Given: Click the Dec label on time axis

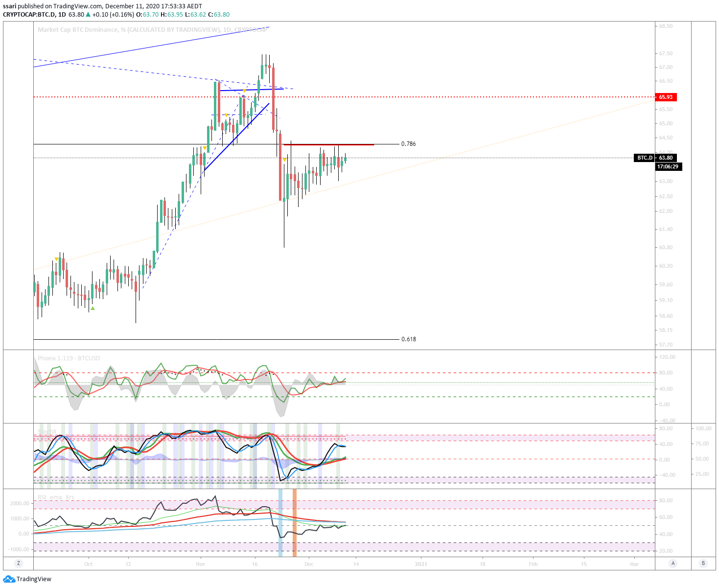Looking at the screenshot, I should point(308,564).
